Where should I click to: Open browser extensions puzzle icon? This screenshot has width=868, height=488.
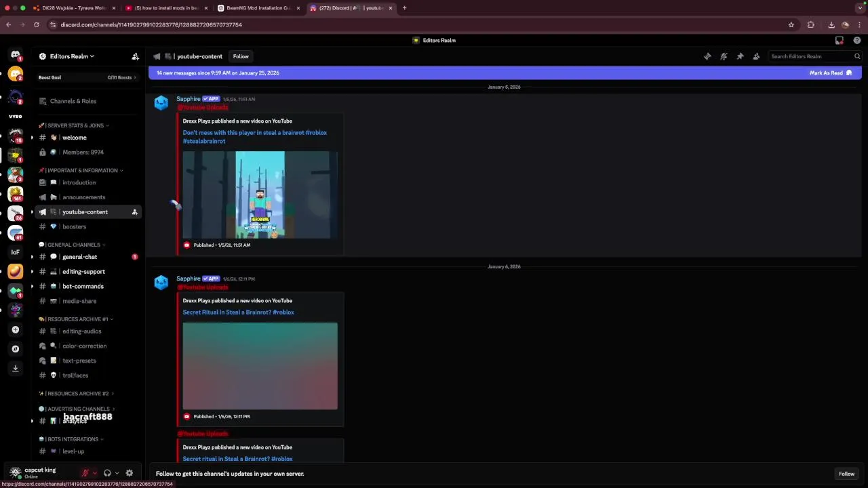pos(810,24)
